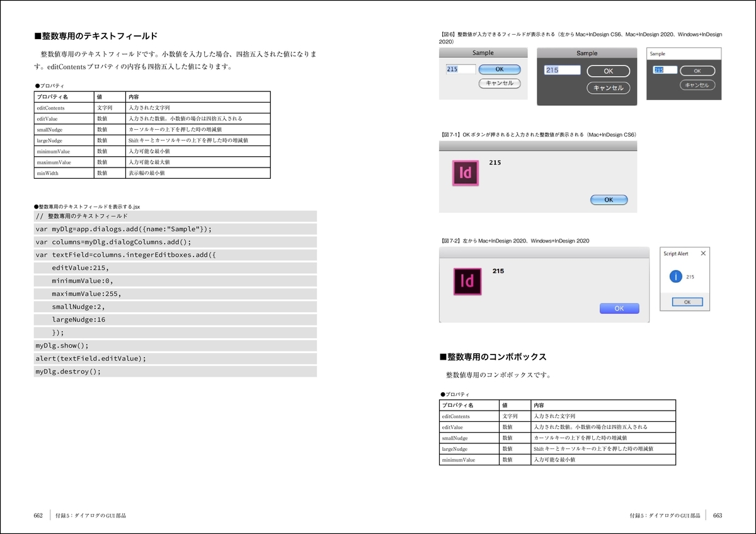Click page number 663
Viewport: 756px width, 534px height.
[x=717, y=515]
